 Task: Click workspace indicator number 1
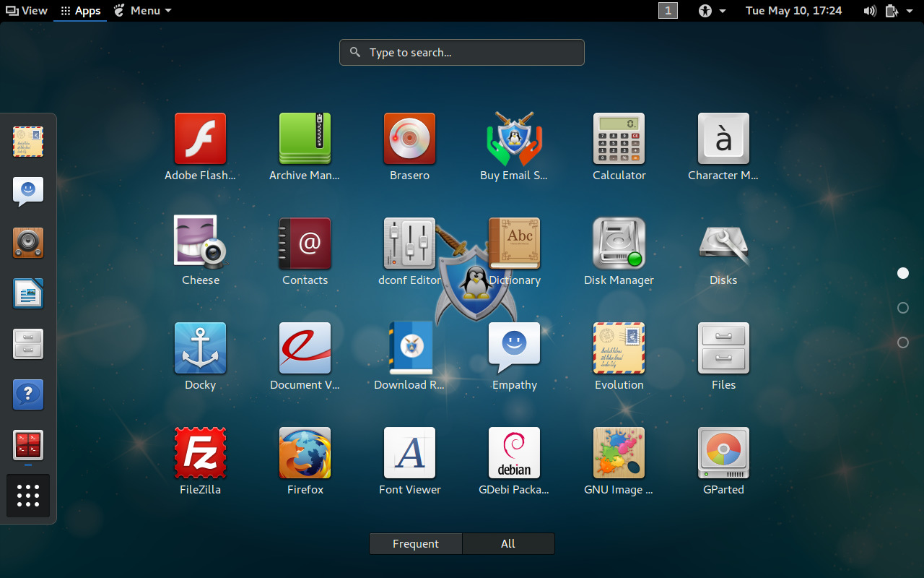pos(668,10)
